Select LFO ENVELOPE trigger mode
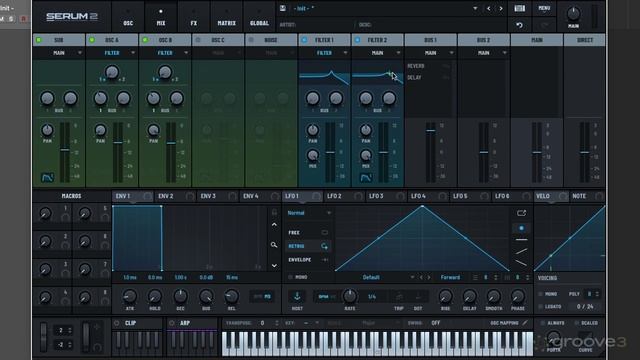This screenshot has height=360, width=640. pos(308,260)
